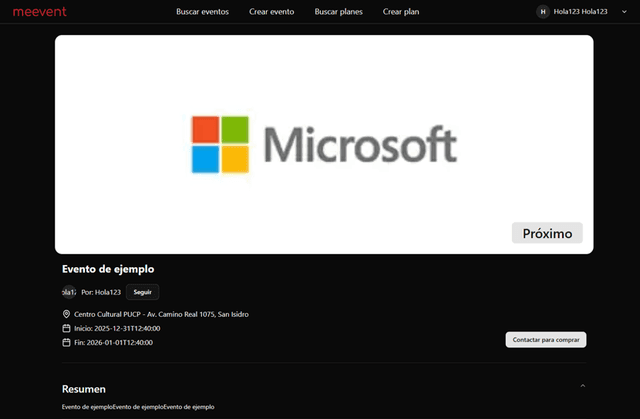Click the calendar icon beside Inicio date

pyautogui.click(x=66, y=328)
